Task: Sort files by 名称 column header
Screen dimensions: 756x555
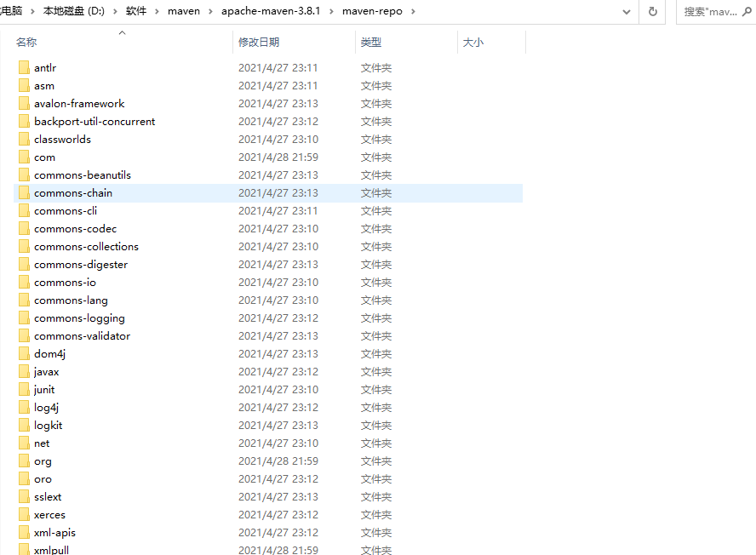Action: [x=26, y=43]
